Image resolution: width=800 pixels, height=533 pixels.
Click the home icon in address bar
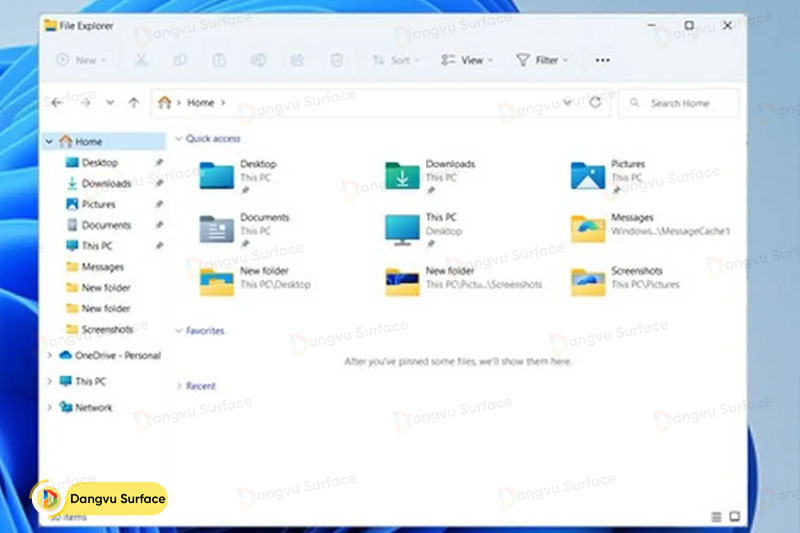click(x=164, y=103)
